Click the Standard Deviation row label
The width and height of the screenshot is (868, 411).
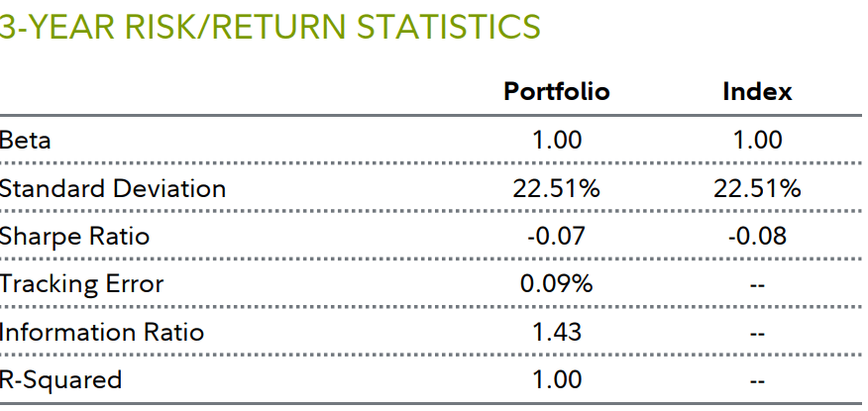113,188
